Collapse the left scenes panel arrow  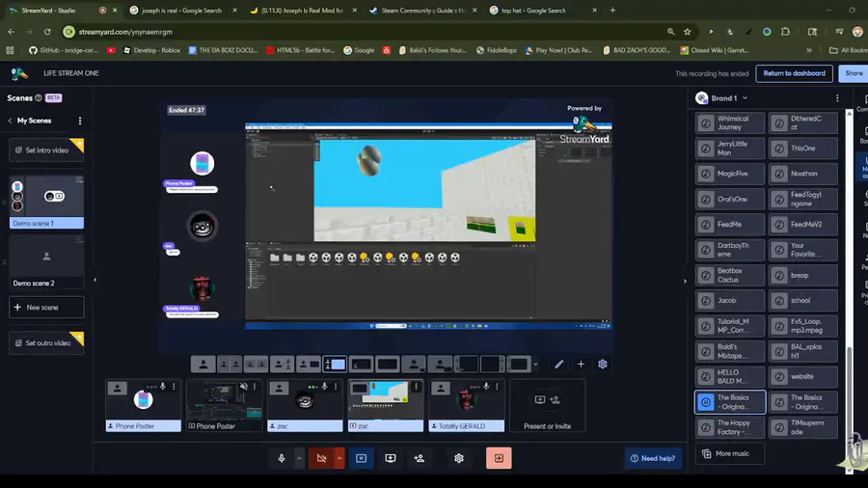click(95, 280)
